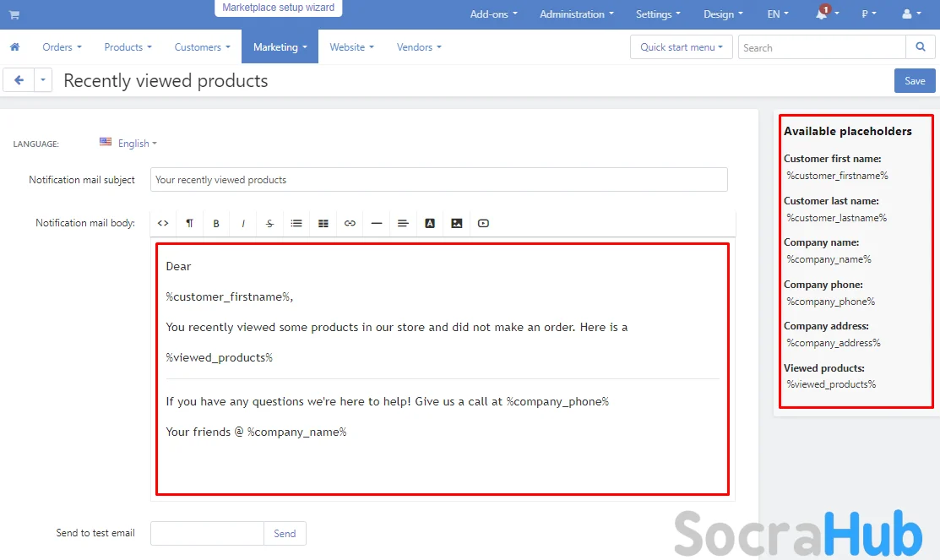Open the Marketing menu tab

(x=280, y=47)
